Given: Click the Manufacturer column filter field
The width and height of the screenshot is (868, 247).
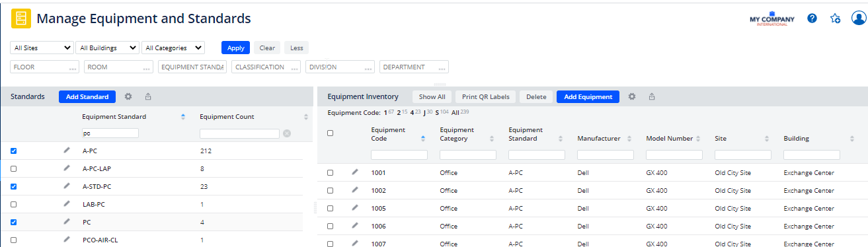Looking at the screenshot, I should pos(605,155).
